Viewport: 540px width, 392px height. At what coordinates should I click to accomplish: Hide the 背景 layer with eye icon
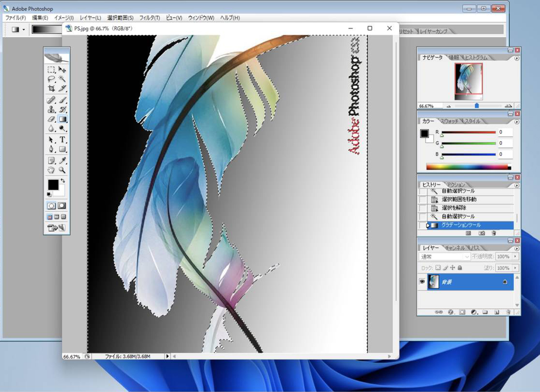(x=422, y=281)
